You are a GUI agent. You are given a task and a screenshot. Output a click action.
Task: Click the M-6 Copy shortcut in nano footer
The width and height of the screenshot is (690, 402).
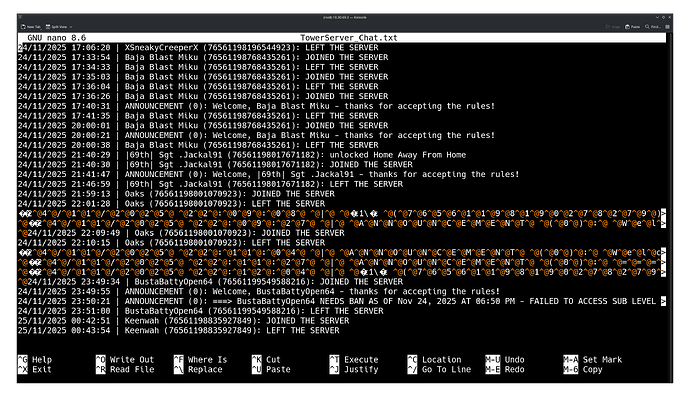pyautogui.click(x=583, y=369)
